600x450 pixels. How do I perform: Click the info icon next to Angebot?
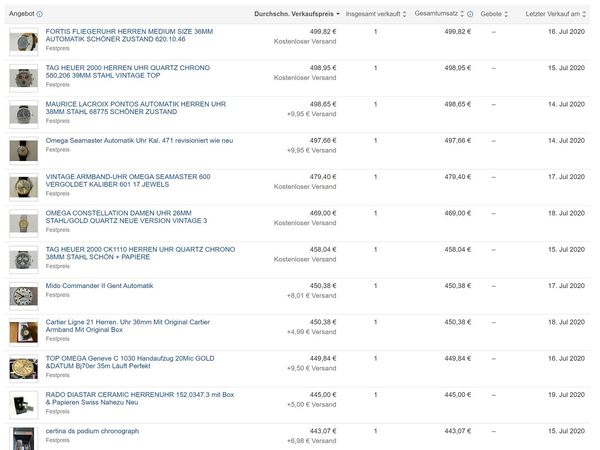coord(39,14)
